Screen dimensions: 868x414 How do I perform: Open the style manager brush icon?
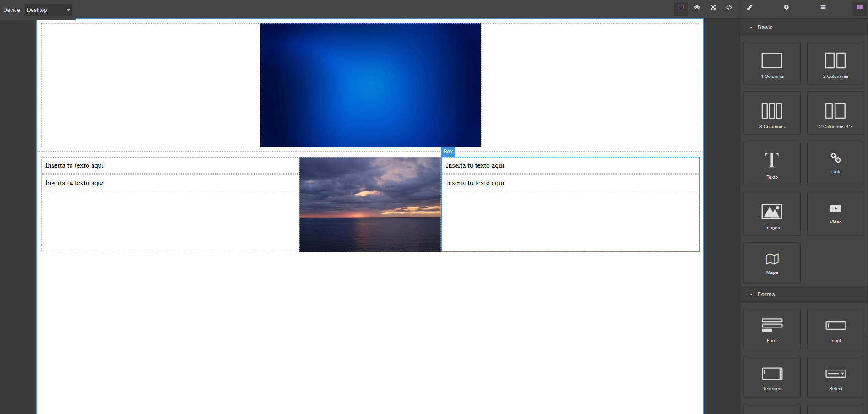coord(749,7)
